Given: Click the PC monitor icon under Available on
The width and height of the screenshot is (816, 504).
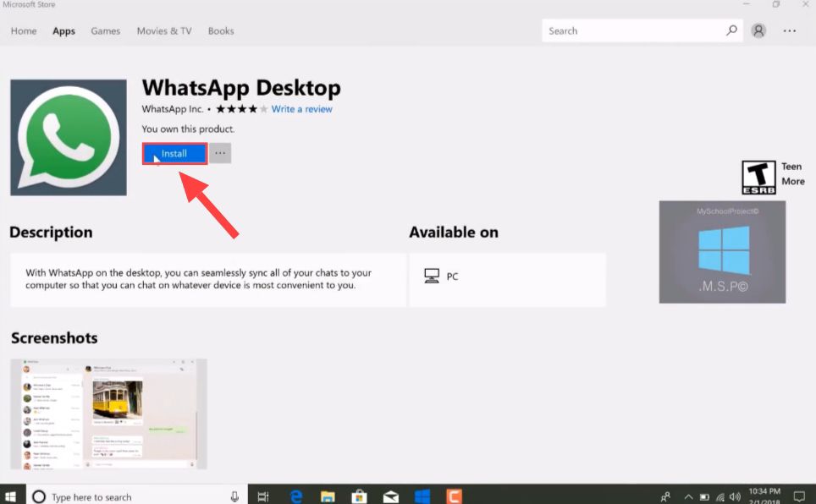Looking at the screenshot, I should coord(432,276).
